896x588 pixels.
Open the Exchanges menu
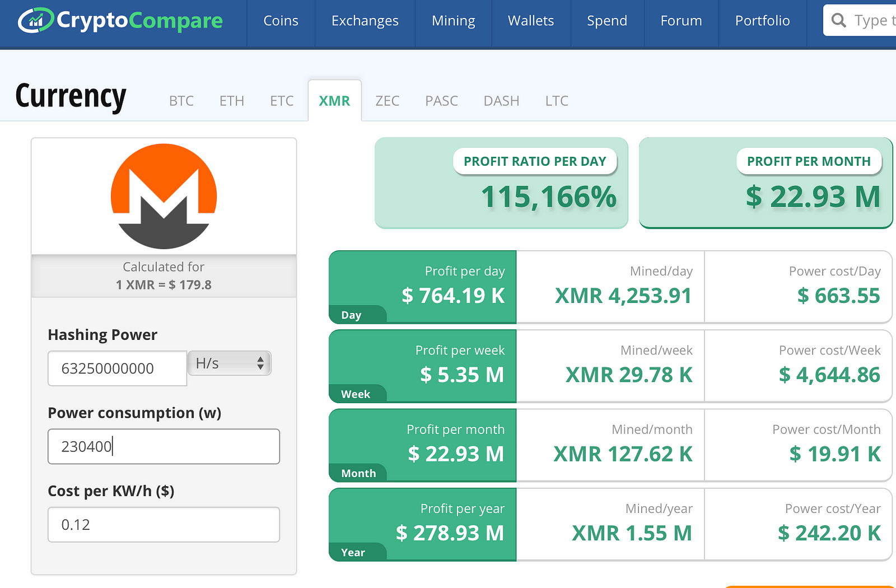[x=365, y=21]
